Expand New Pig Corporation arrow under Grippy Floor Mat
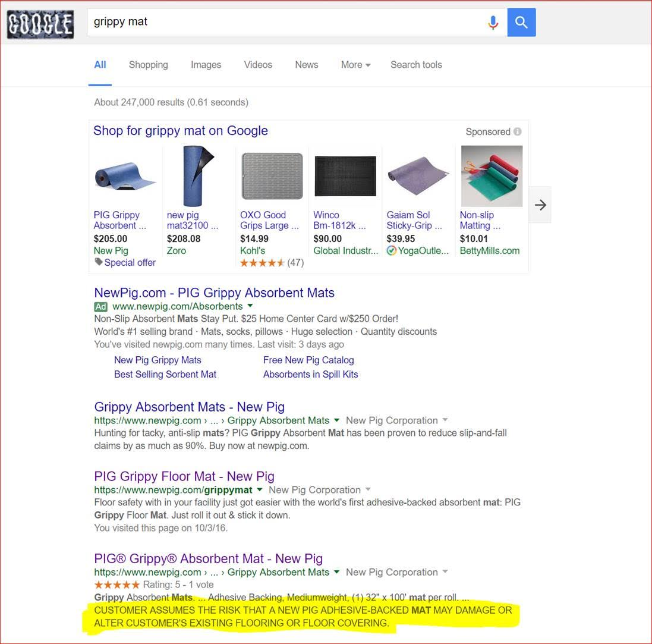 coord(368,490)
